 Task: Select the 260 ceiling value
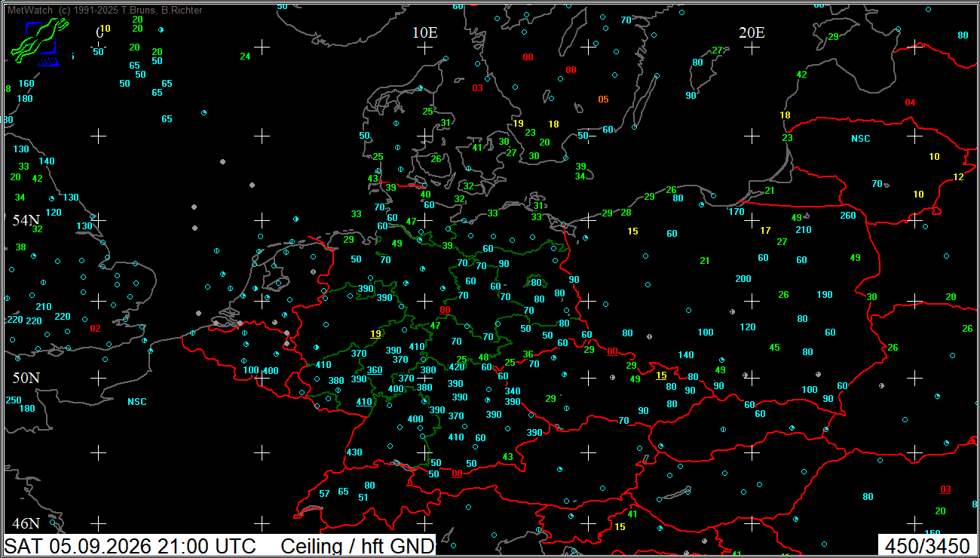coord(848,216)
